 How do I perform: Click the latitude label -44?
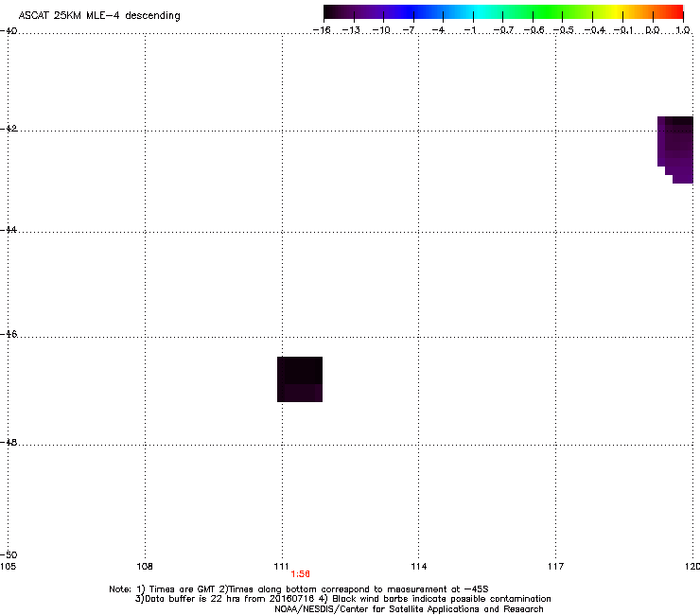click(9, 230)
